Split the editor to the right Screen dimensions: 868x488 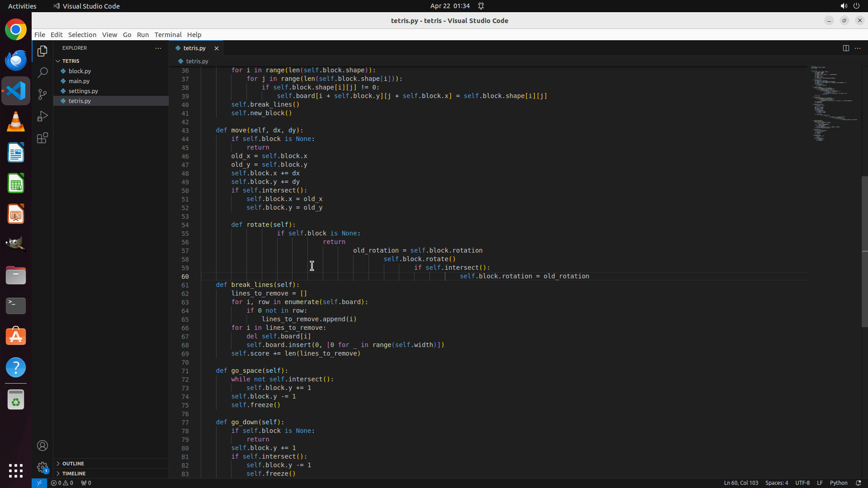[x=846, y=48]
